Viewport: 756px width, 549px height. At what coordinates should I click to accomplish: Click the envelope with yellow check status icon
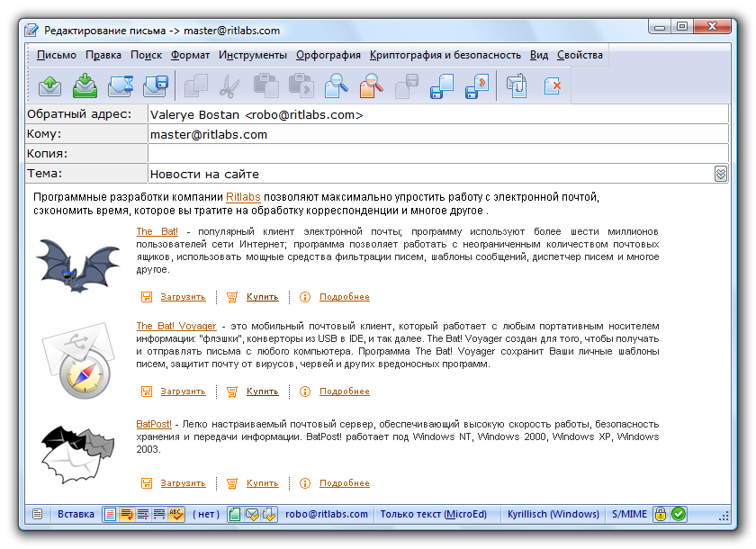(252, 514)
